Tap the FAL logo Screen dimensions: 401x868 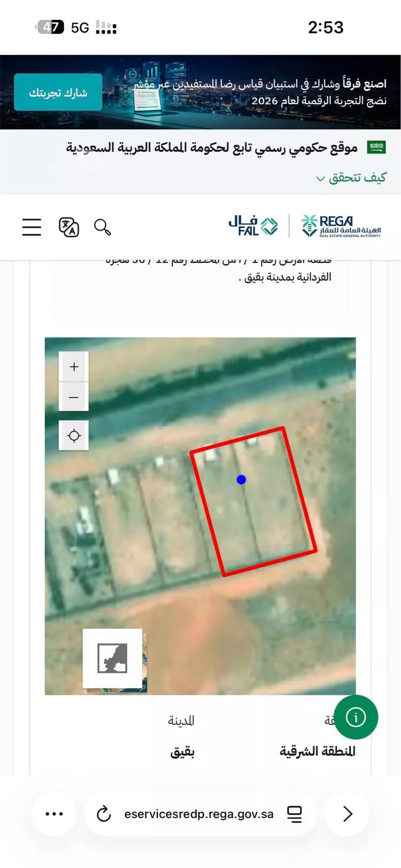tap(253, 226)
